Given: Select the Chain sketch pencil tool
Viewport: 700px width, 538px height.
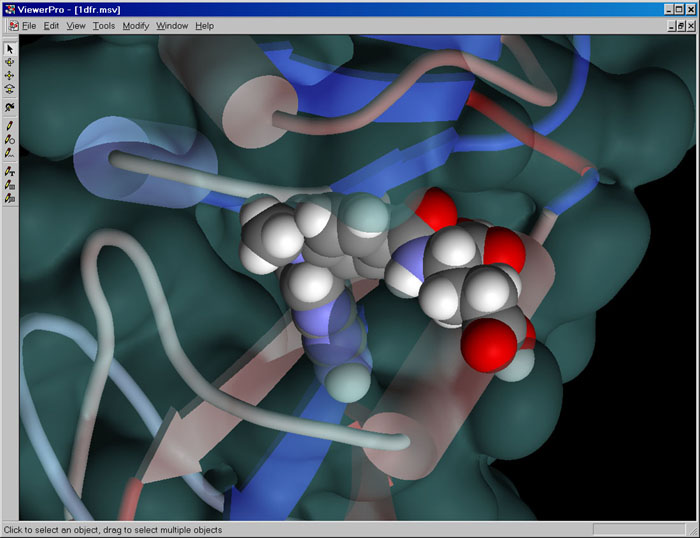Looking at the screenshot, I should click(10, 153).
